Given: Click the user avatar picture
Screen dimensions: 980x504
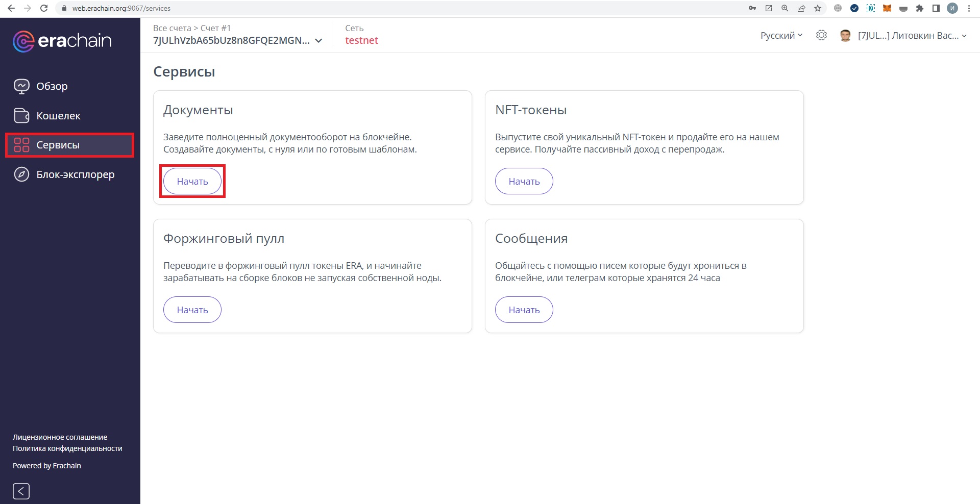Looking at the screenshot, I should (845, 35).
